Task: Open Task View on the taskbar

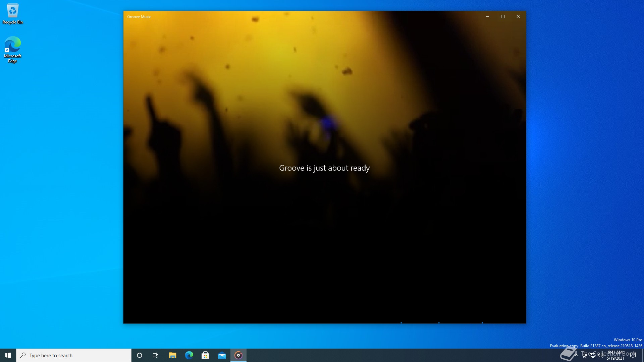Action: pyautogui.click(x=156, y=355)
